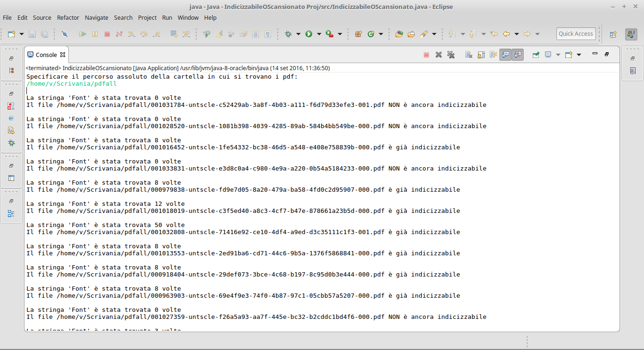Open the Open Console dropdown arrow
The width and height of the screenshot is (644, 350).
tap(579, 55)
